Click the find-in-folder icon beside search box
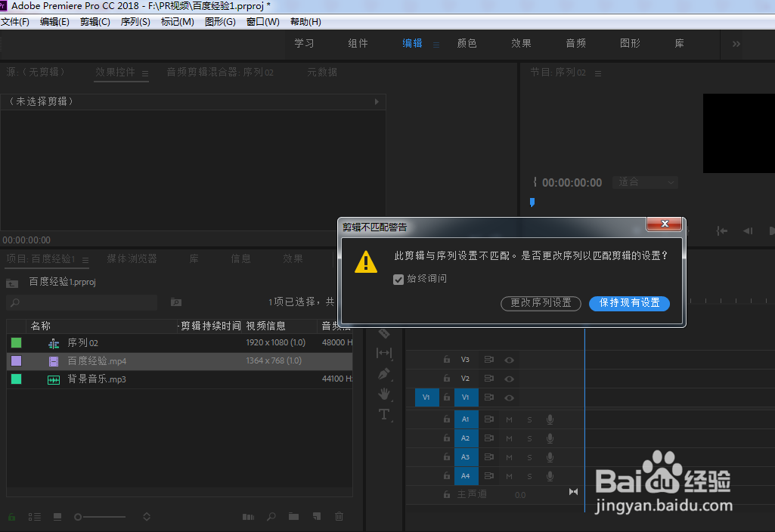 point(176,302)
